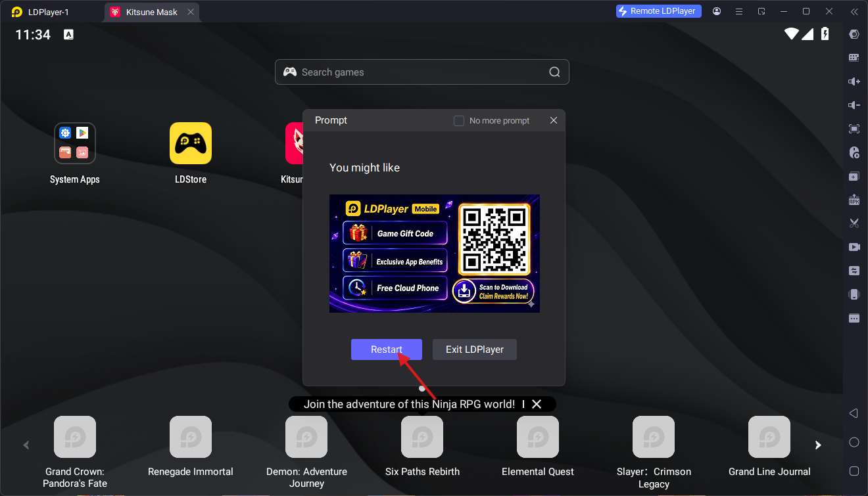
Task: Open the emulator settings hexagon icon
Action: click(854, 34)
